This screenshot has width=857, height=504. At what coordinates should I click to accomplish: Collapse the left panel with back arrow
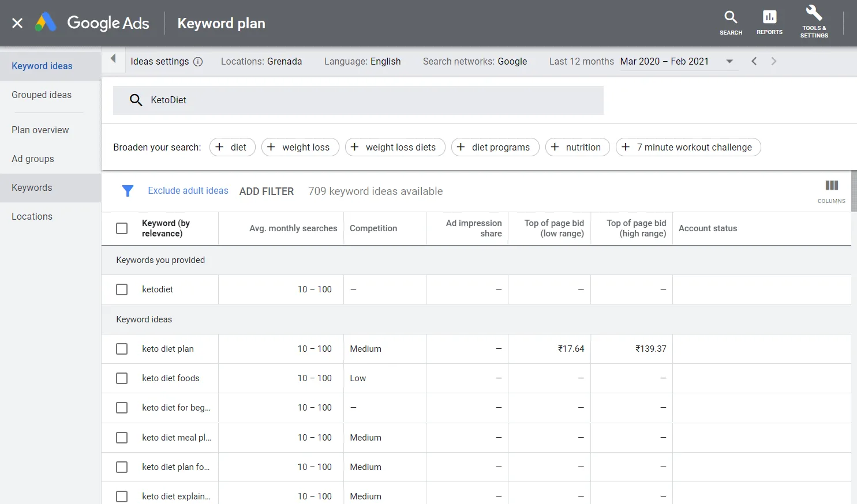click(113, 58)
